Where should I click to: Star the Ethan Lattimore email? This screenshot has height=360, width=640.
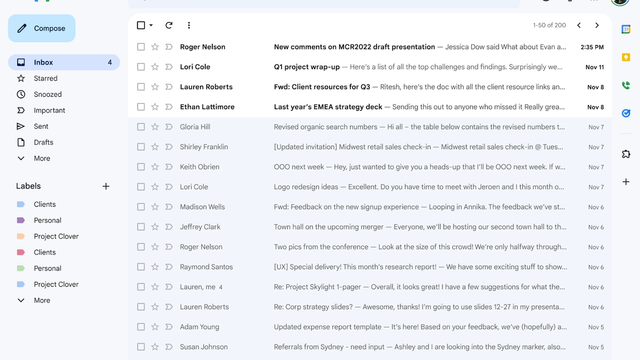click(155, 107)
